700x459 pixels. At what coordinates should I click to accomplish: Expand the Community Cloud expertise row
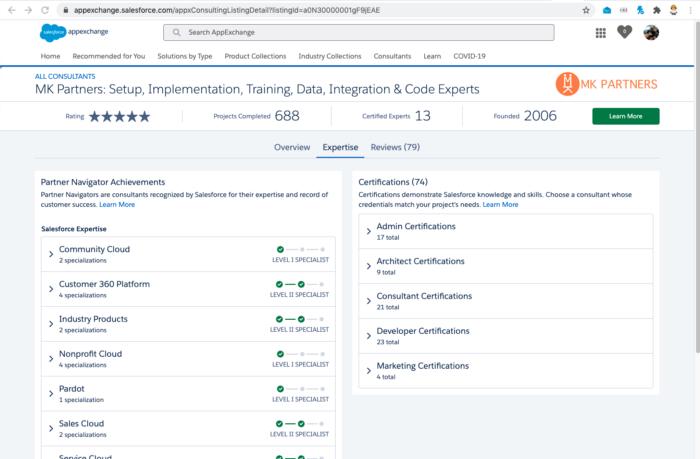51,254
